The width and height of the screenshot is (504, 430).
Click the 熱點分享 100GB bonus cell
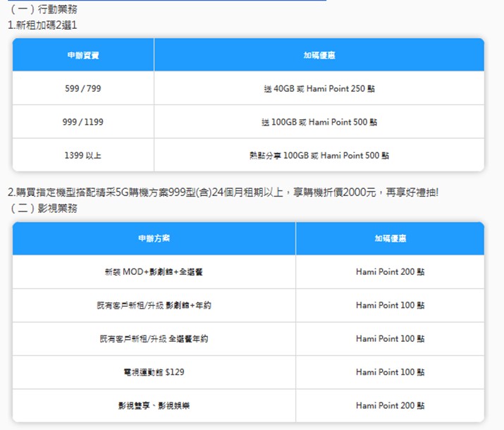(319, 155)
